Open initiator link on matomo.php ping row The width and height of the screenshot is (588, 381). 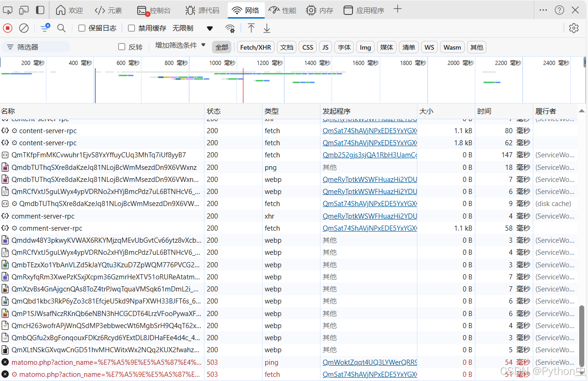[x=370, y=362]
